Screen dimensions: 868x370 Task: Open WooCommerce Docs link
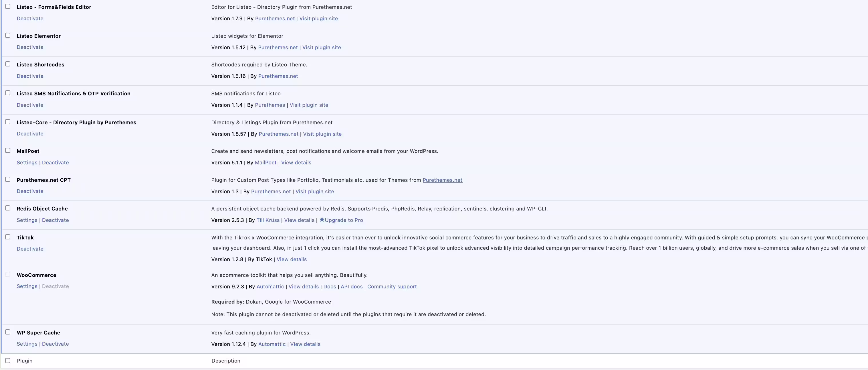tap(330, 286)
